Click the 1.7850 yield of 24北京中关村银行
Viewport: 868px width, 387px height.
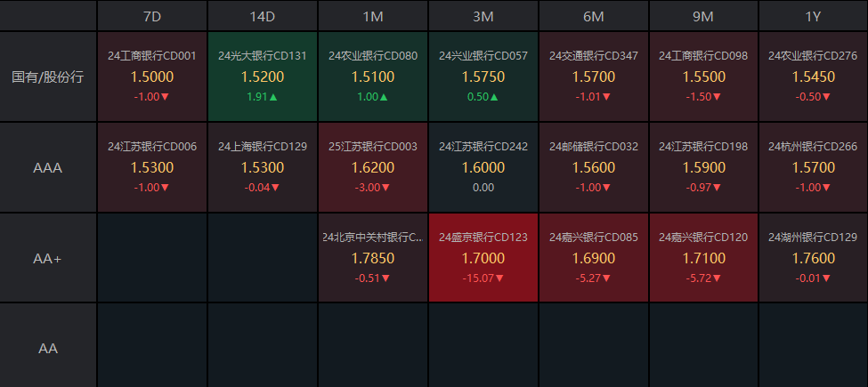[372, 259]
